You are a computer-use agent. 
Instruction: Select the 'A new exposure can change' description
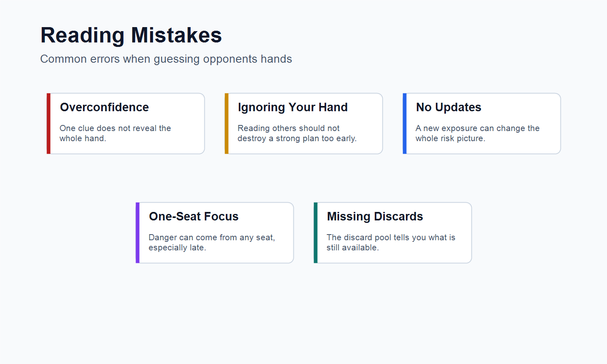pos(478,133)
